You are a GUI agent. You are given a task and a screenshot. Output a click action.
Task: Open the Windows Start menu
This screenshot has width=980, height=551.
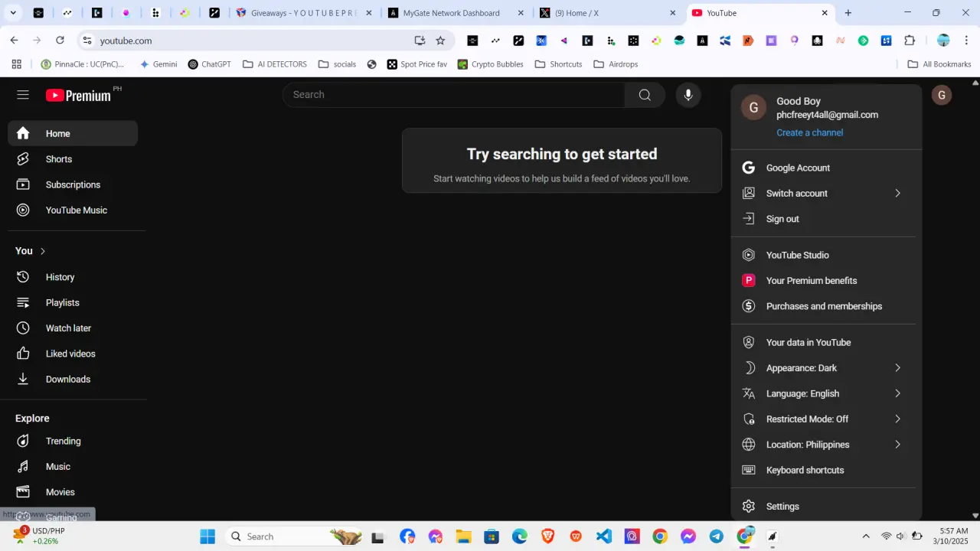click(x=207, y=536)
